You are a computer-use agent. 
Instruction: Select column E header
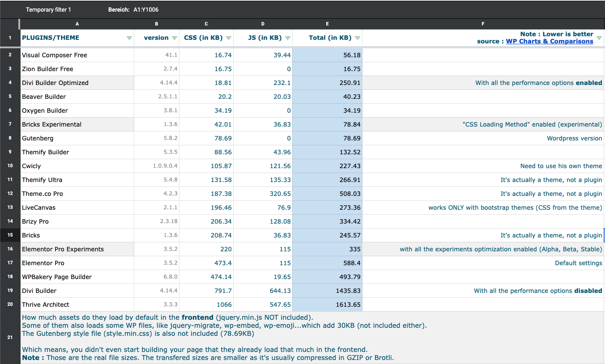click(x=327, y=24)
